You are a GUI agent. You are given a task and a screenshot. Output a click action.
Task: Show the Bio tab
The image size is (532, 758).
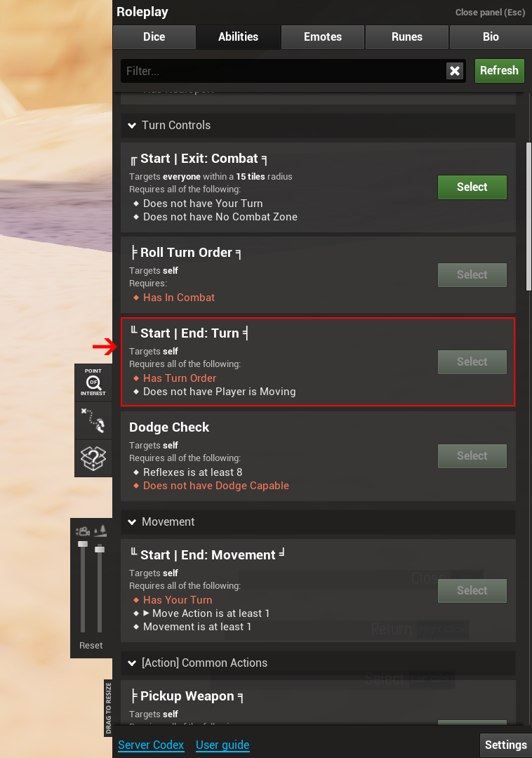point(491,37)
